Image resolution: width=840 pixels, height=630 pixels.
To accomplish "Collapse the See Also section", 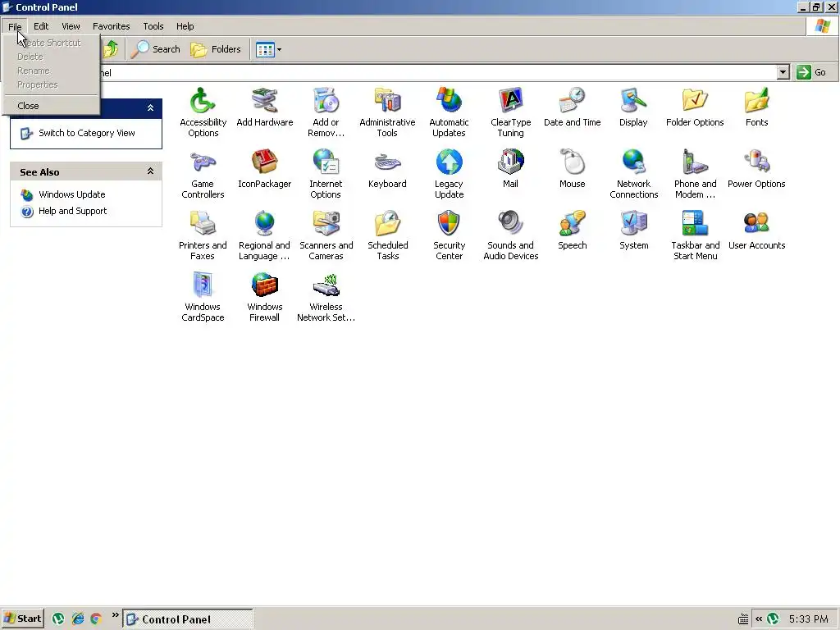I will pos(151,171).
